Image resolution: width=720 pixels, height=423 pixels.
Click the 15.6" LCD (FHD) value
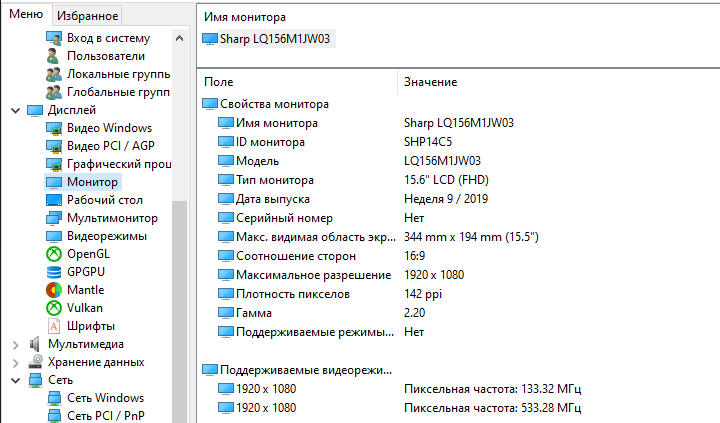click(446, 180)
